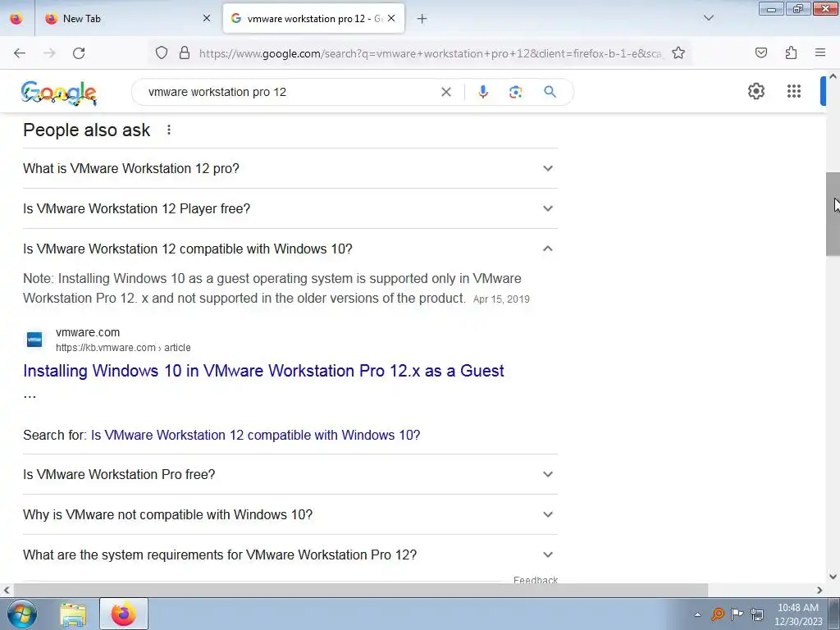The image size is (840, 630).
Task: Bookmark this page with the star
Action: point(678,53)
